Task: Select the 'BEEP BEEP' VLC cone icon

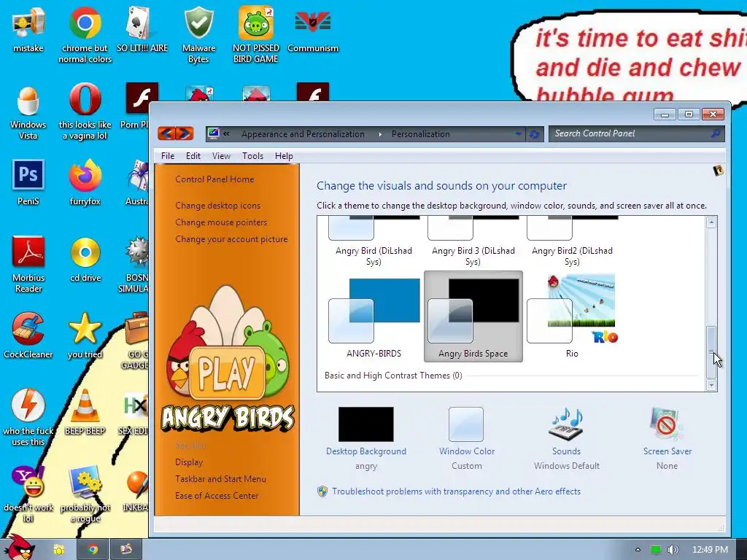Action: click(85, 412)
